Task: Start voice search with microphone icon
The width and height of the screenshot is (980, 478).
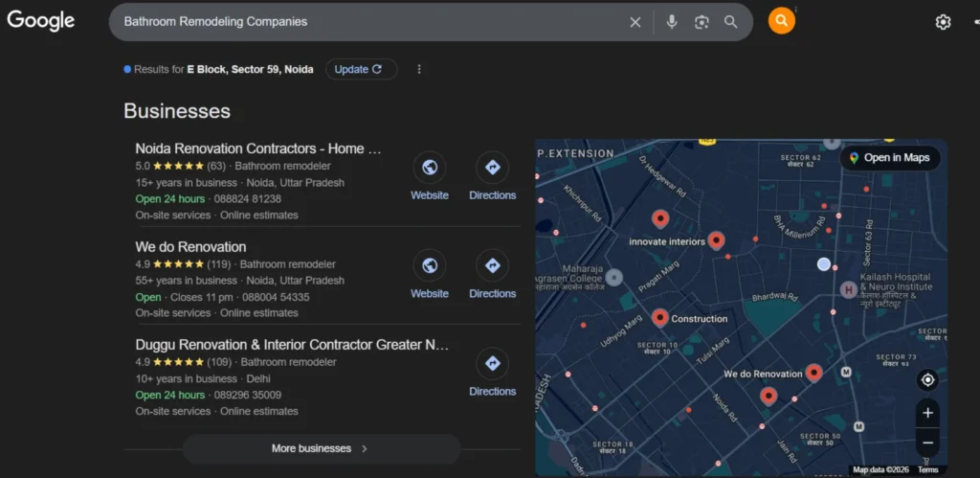Action: click(x=672, y=21)
